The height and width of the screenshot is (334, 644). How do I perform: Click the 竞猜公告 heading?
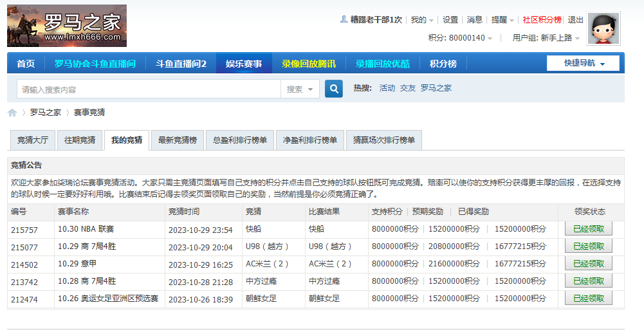coord(26,165)
